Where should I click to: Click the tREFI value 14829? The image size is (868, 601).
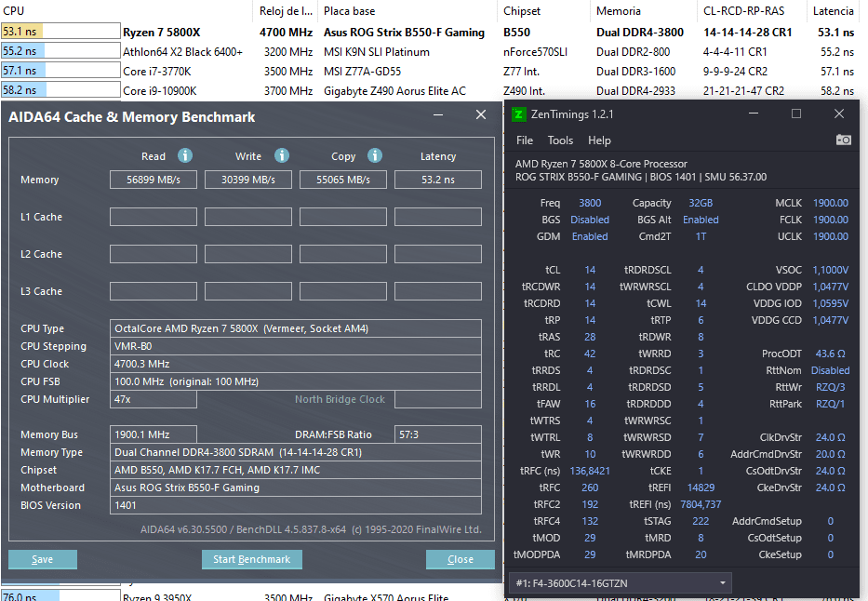point(701,487)
